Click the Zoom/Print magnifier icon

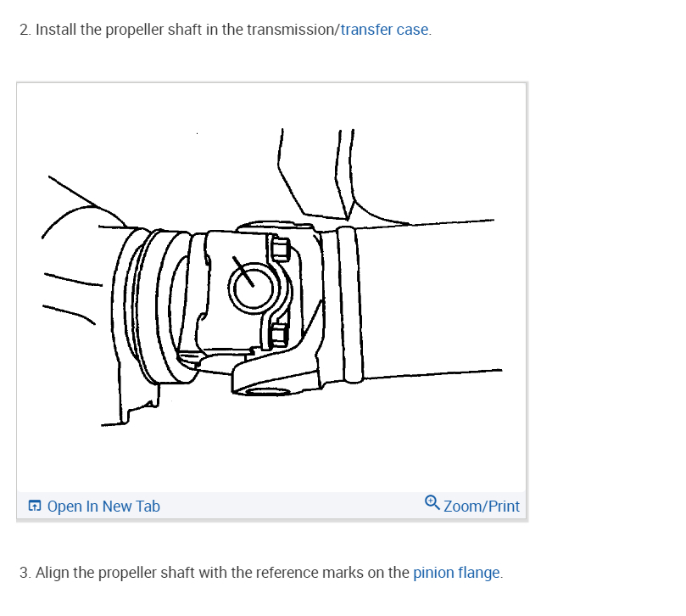point(432,502)
